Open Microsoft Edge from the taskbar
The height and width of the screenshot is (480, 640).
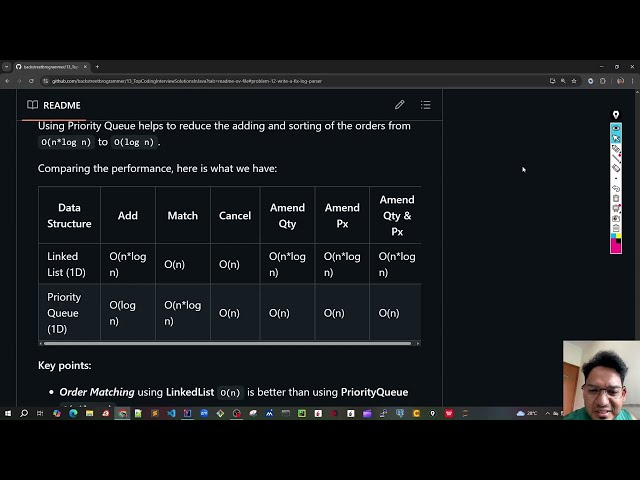coord(73,413)
